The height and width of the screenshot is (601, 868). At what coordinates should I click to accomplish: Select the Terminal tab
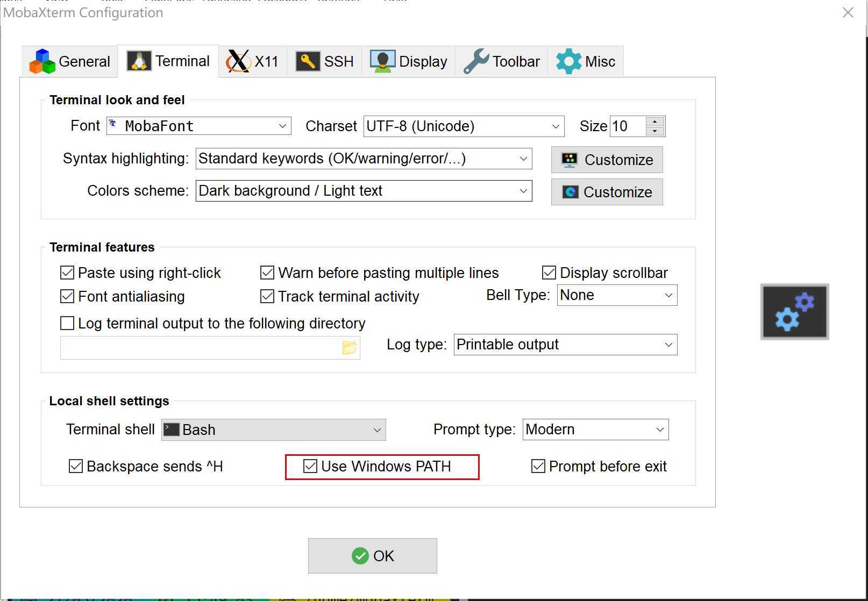coord(168,61)
